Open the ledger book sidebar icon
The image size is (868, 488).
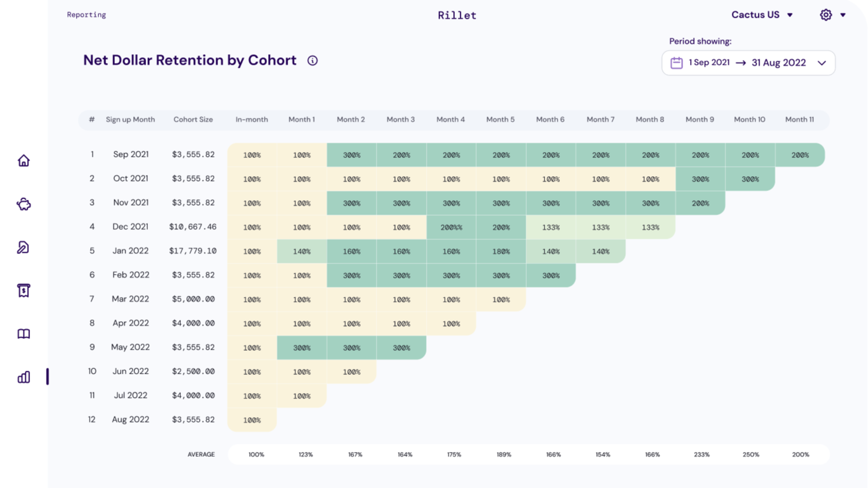point(24,334)
